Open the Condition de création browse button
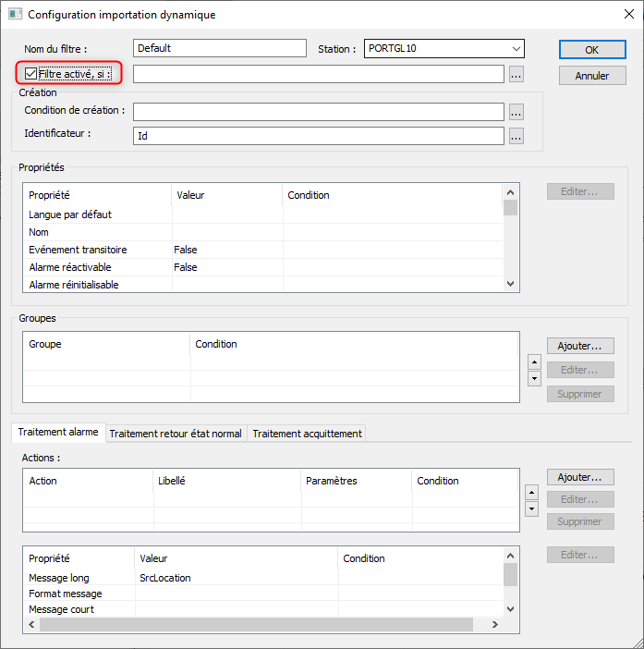 (516, 112)
